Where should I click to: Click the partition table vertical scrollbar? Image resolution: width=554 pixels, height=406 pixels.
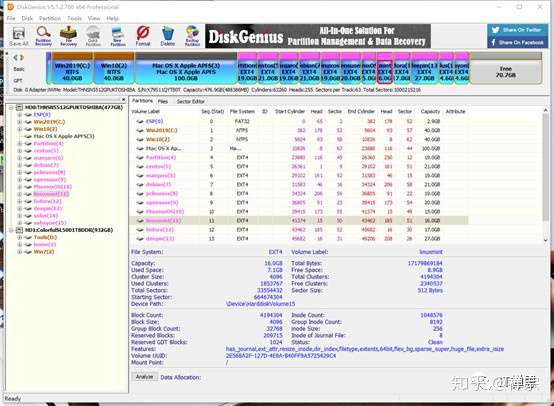(546, 166)
